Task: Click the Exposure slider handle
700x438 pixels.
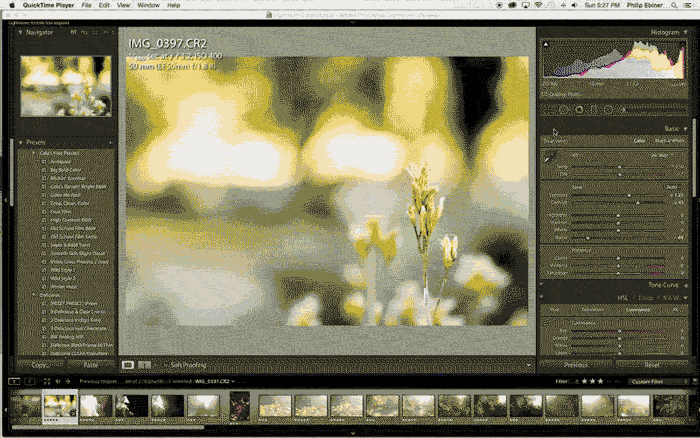Action: 629,195
